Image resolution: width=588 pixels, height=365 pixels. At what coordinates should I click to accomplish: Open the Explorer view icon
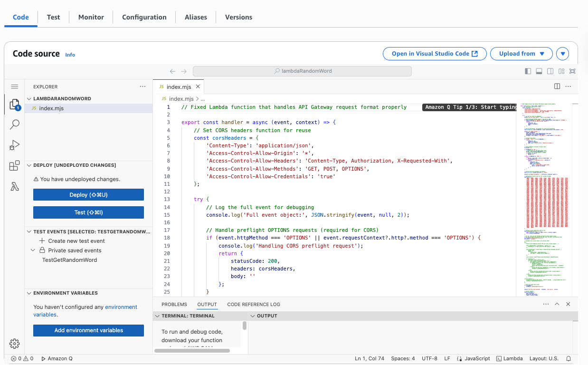[14, 104]
